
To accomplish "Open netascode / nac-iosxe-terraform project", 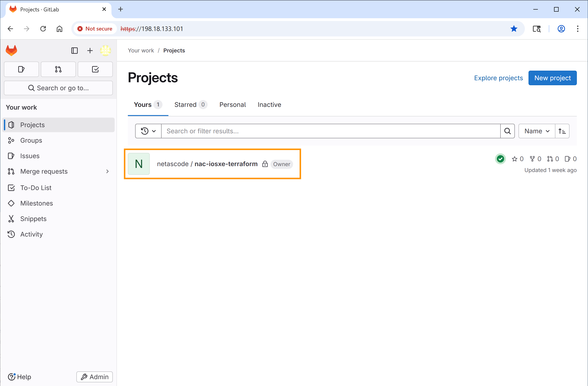I will [x=207, y=164].
